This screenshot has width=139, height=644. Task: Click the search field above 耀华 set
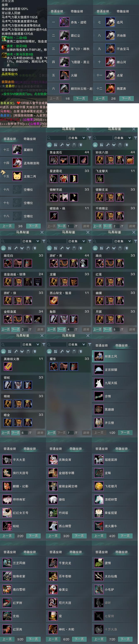(56, 345)
